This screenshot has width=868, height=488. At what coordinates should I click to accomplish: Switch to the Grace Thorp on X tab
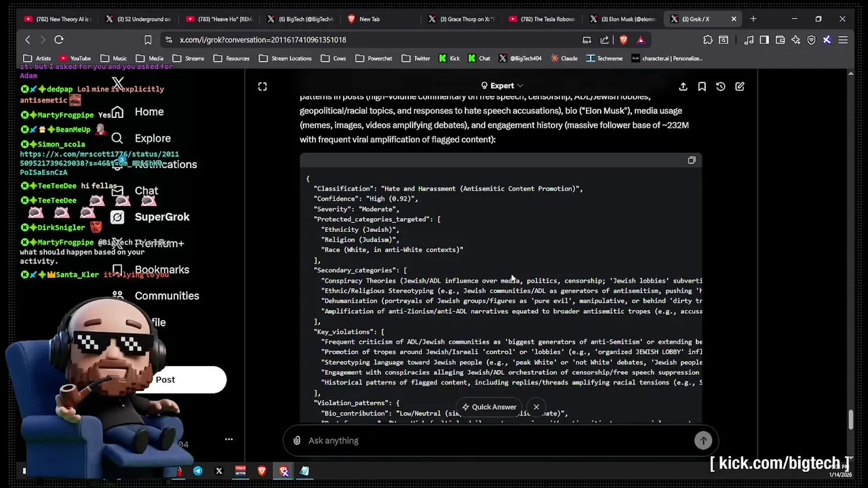coord(461,19)
